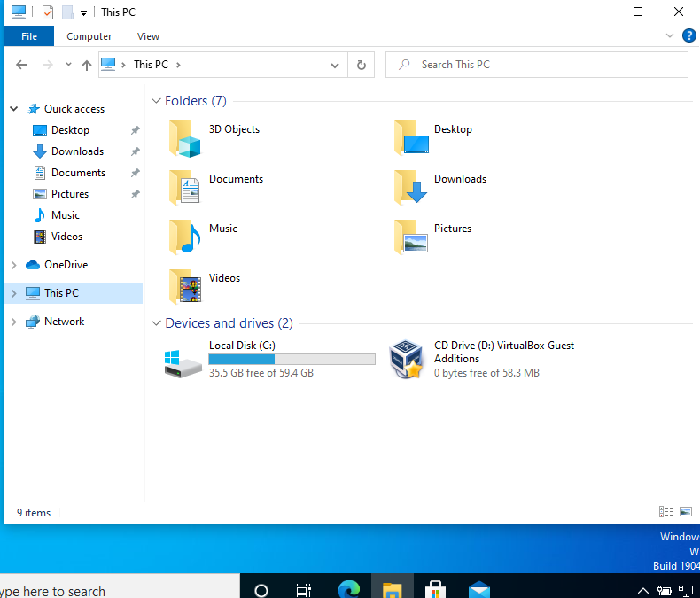Expand the Network tree node

(x=14, y=322)
